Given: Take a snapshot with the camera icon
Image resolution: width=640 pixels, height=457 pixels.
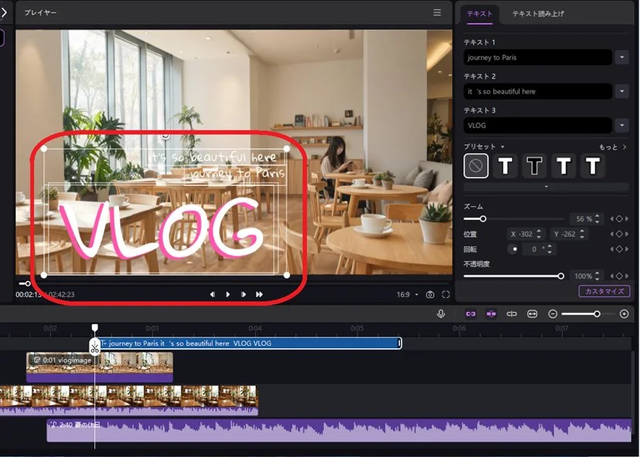Looking at the screenshot, I should click(430, 295).
